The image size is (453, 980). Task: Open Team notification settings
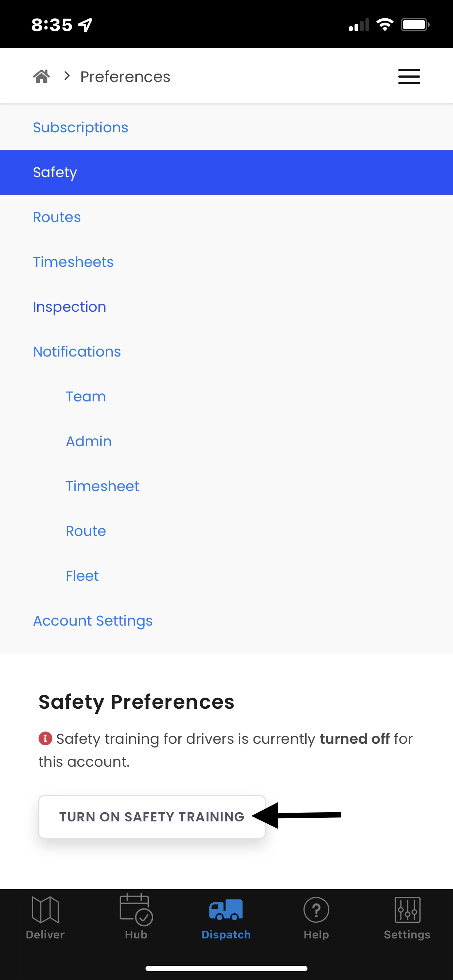pos(226,397)
